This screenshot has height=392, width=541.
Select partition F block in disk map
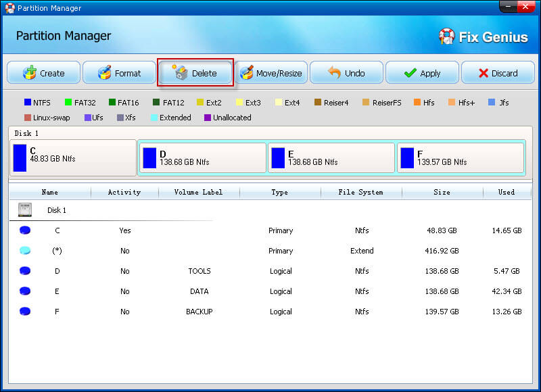(461, 158)
